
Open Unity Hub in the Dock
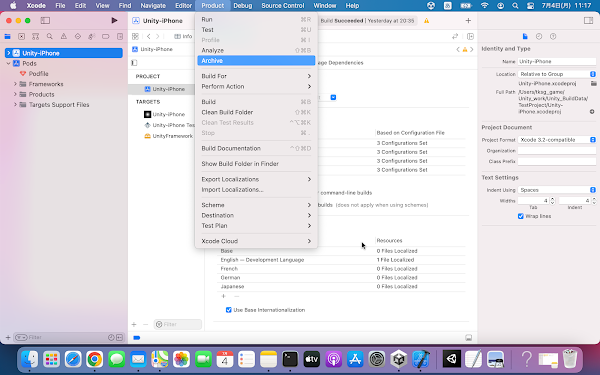point(399,359)
